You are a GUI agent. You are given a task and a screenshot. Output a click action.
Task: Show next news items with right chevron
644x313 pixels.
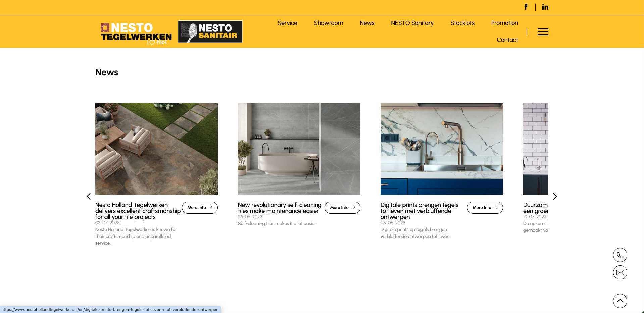555,196
